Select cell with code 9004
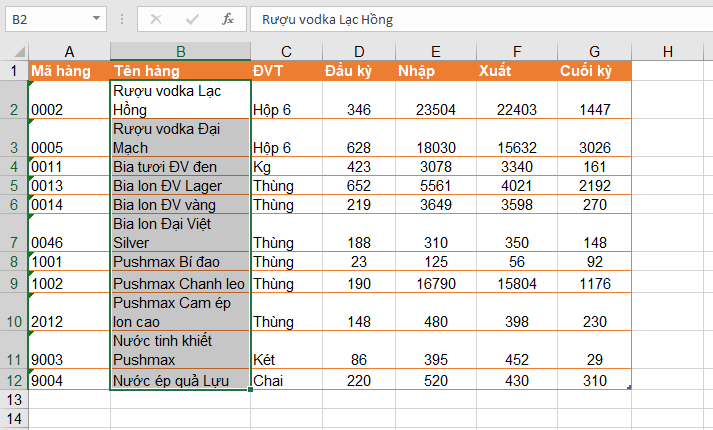This screenshot has width=713, height=430. pos(69,380)
